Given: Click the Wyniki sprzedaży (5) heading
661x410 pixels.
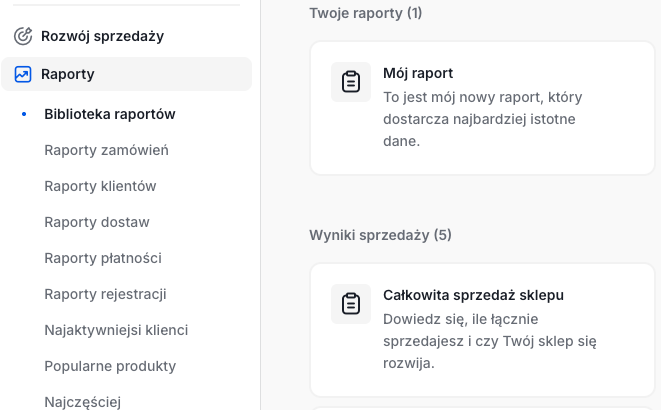Looking at the screenshot, I should [380, 235].
